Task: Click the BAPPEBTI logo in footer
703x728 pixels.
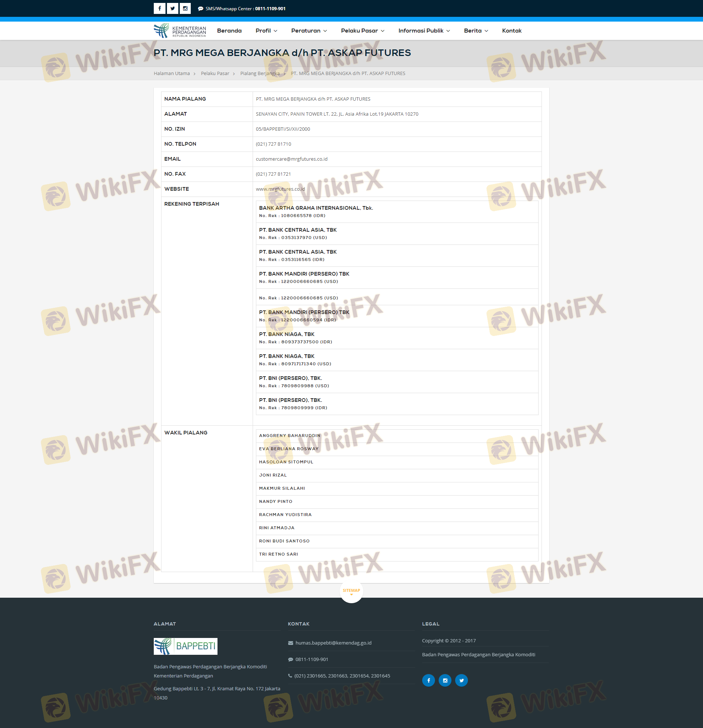Action: pos(185,646)
